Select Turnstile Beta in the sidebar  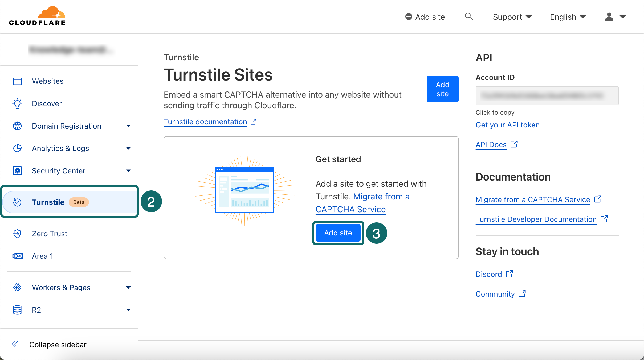coord(48,202)
